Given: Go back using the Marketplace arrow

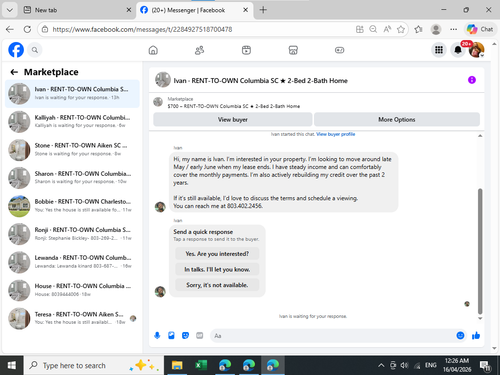Looking at the screenshot, I should point(14,72).
